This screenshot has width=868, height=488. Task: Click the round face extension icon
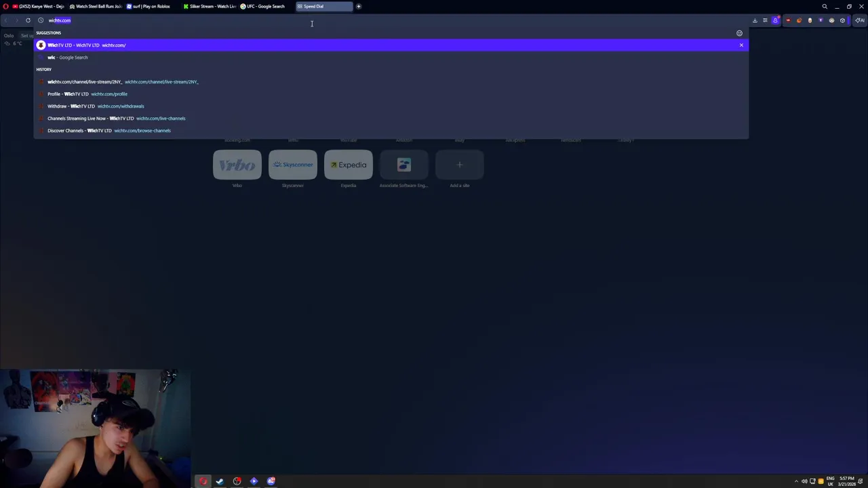831,20
